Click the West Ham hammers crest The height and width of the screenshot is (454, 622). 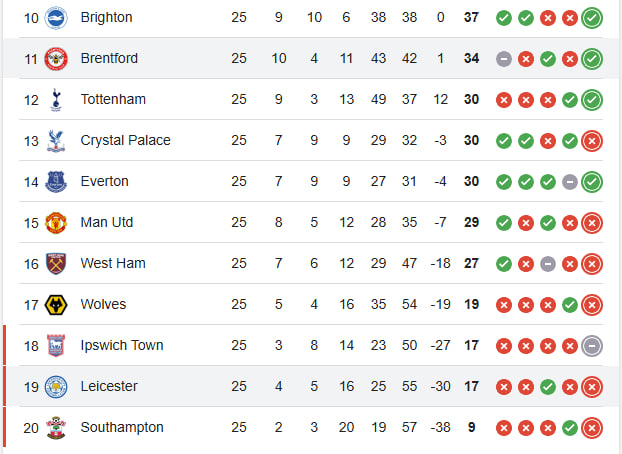coord(56,264)
